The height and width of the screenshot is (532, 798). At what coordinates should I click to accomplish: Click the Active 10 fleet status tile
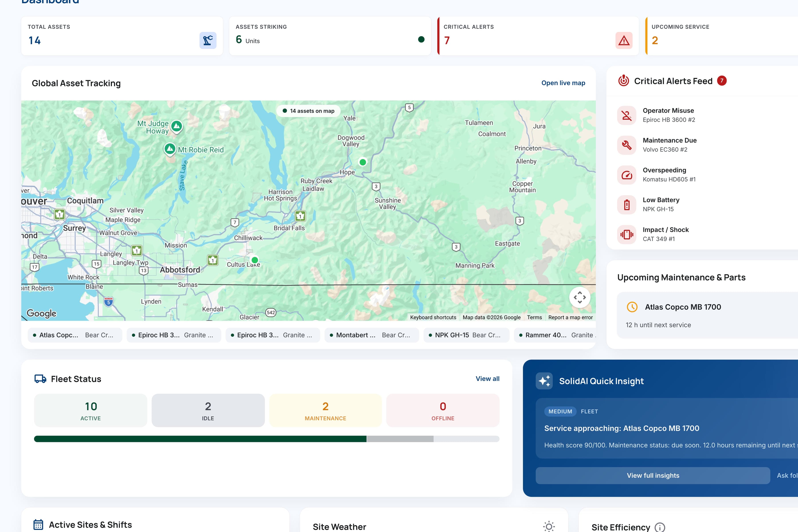pyautogui.click(x=91, y=410)
